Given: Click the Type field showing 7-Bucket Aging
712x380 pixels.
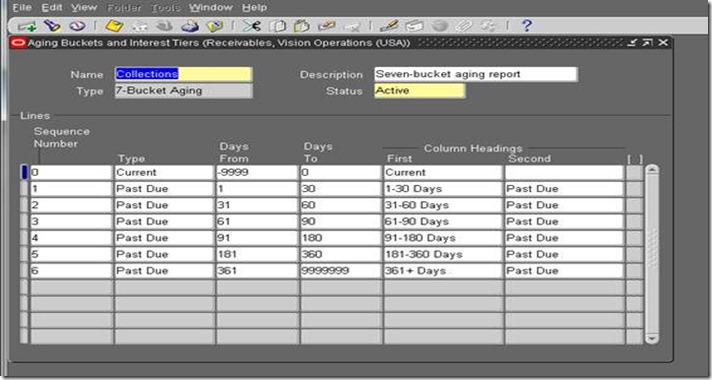Looking at the screenshot, I should (183, 90).
